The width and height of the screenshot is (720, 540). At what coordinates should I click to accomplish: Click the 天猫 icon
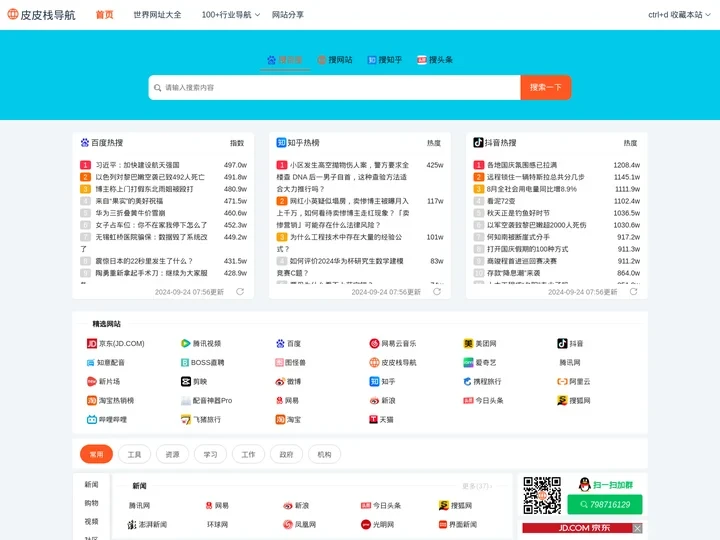(x=373, y=420)
